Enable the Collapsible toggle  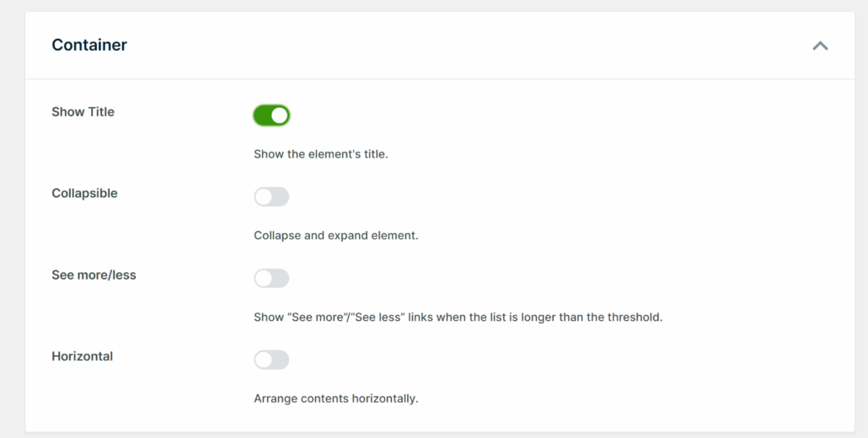click(x=271, y=197)
